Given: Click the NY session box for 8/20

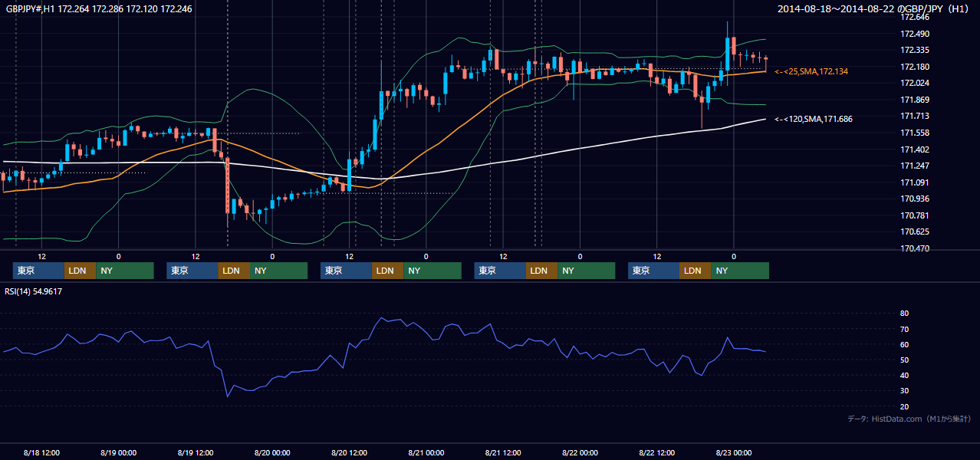Looking at the screenshot, I should pos(432,271).
